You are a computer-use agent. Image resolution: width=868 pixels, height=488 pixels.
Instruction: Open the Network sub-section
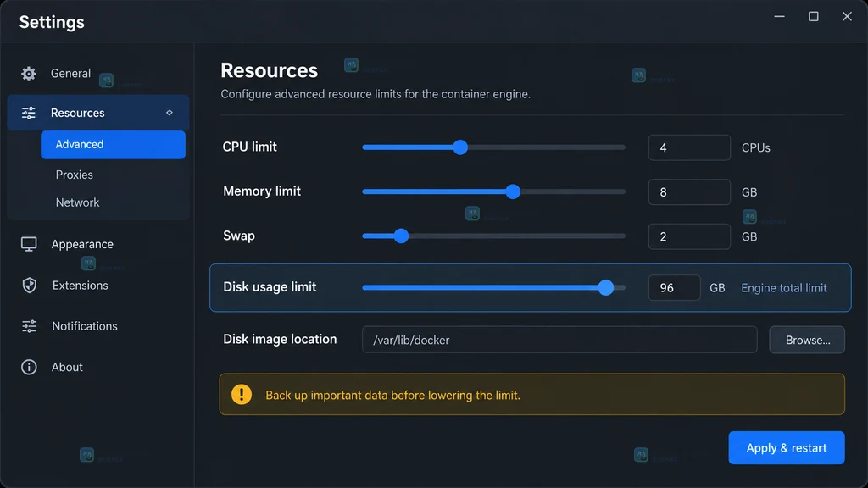click(77, 202)
